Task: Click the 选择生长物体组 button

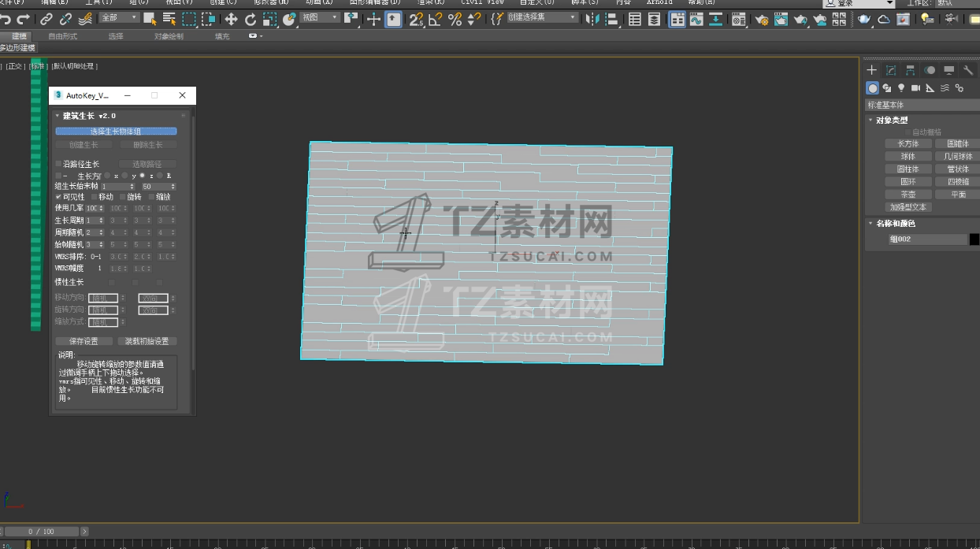Action: point(116,132)
